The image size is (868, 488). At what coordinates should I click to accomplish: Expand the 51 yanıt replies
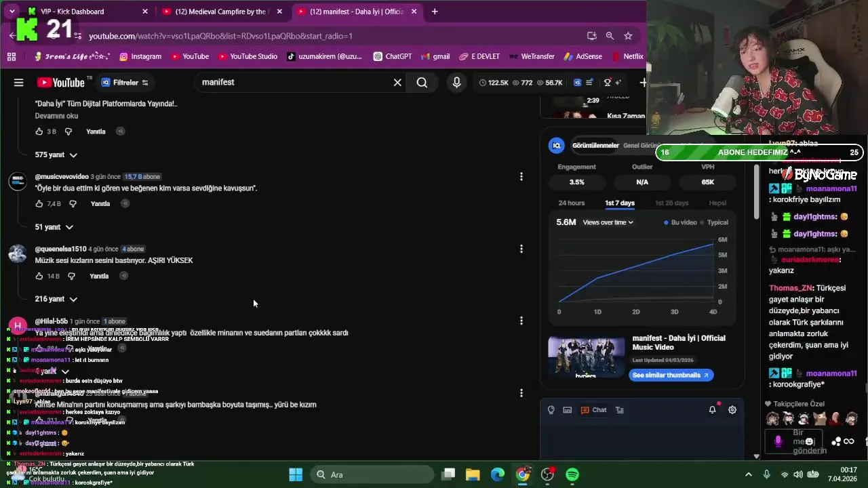pos(54,227)
